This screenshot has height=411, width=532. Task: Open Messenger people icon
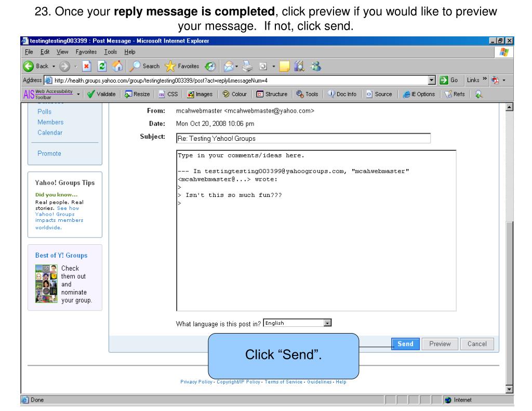click(316, 66)
